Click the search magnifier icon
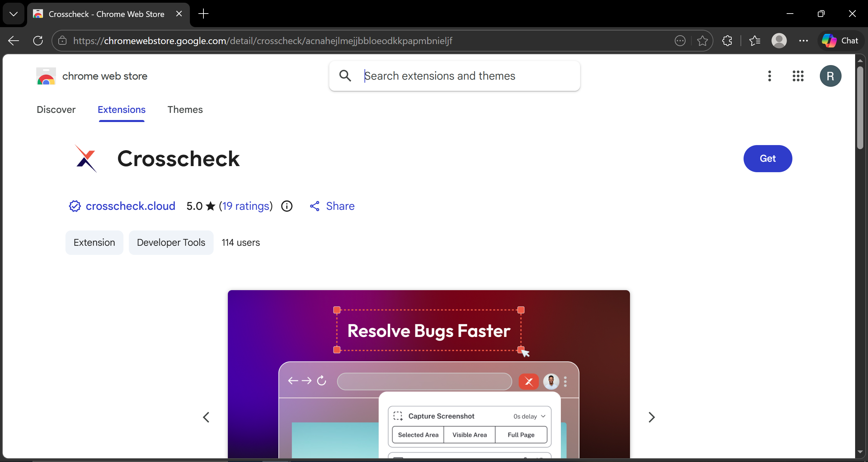 346,76
